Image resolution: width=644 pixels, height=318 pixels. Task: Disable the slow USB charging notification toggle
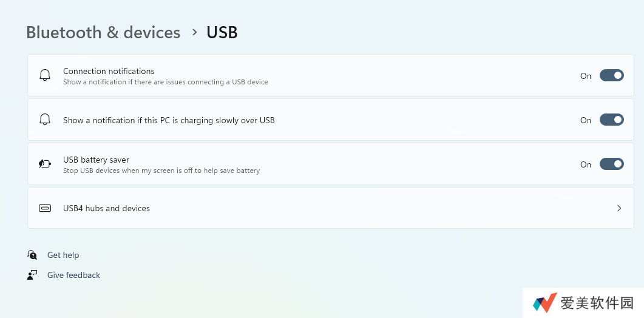coord(611,120)
